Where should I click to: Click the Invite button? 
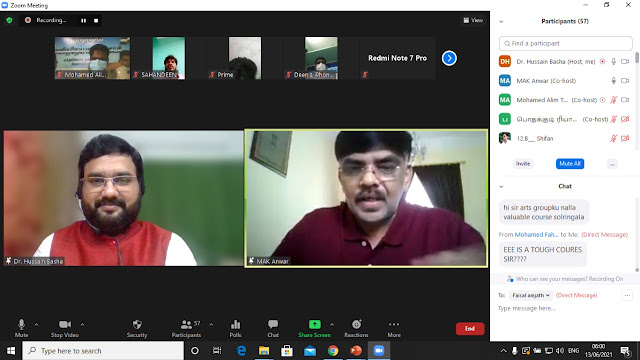[x=523, y=164]
